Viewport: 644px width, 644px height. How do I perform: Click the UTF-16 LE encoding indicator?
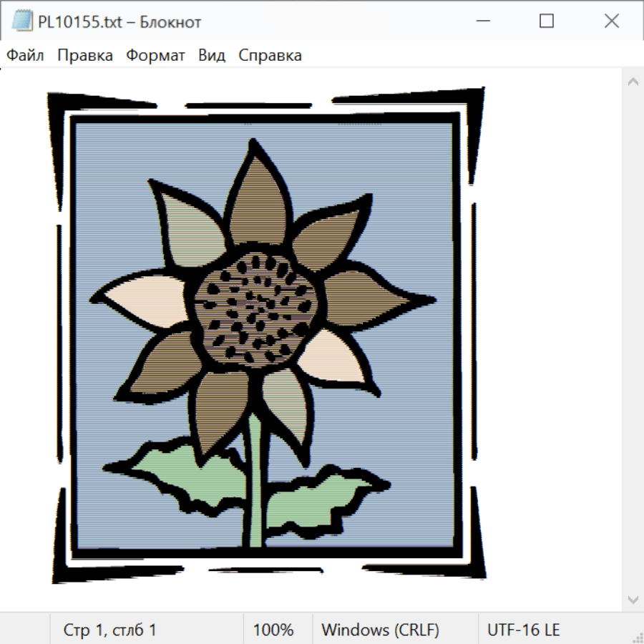click(x=524, y=630)
